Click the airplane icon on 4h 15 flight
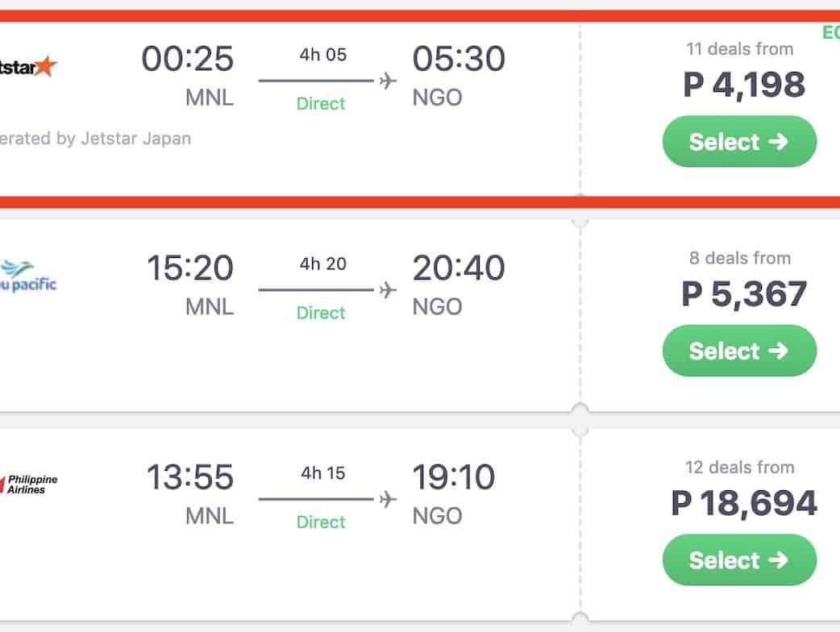Image resolution: width=840 pixels, height=632 pixels. [x=388, y=499]
